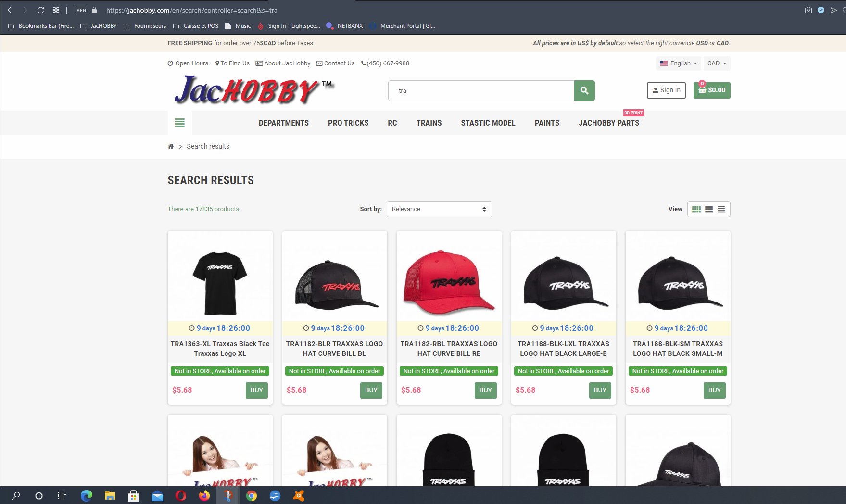Image resolution: width=846 pixels, height=504 pixels.
Task: Open the Merchant Portal bookmark
Action: [x=403, y=26]
